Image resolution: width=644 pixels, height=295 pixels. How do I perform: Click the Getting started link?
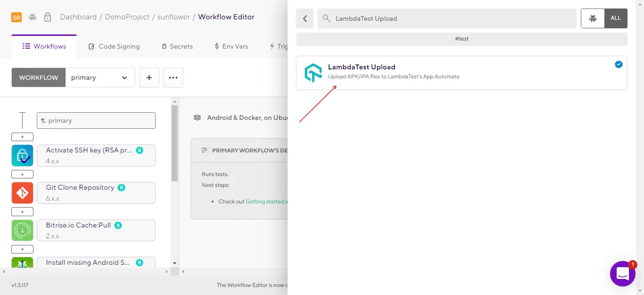coord(266,202)
